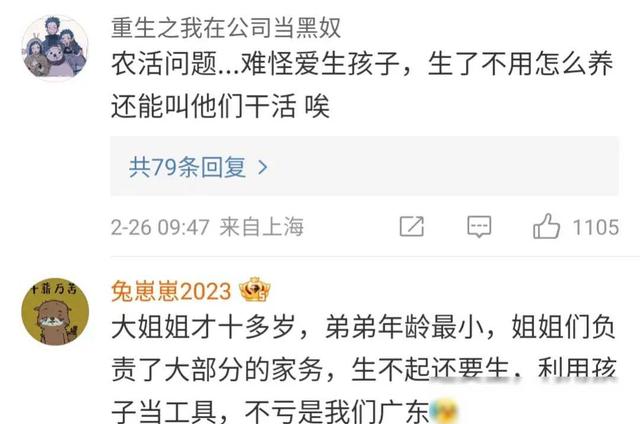Open profile of 重生之我在公司当黑奴
640x424 pixels.
coord(226,28)
